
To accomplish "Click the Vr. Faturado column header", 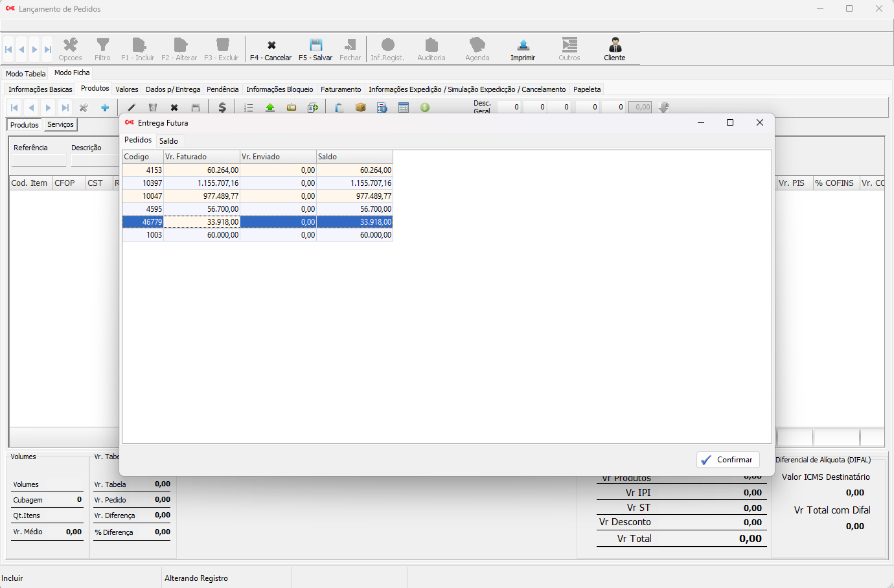I will tap(201, 157).
